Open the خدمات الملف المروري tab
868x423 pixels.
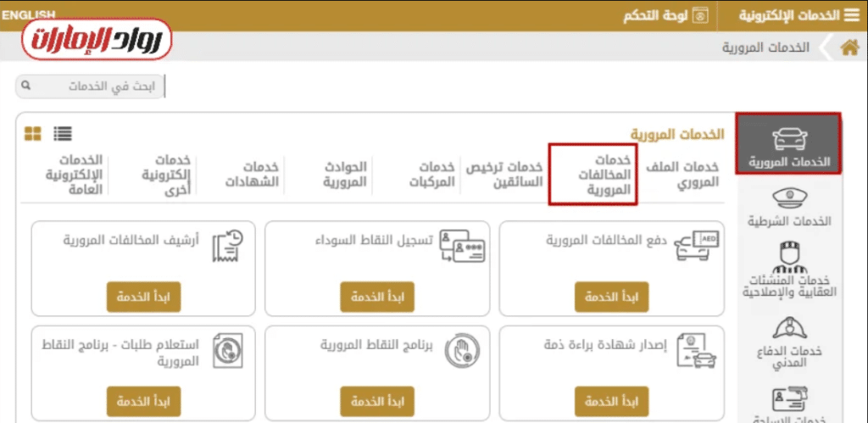[682, 174]
